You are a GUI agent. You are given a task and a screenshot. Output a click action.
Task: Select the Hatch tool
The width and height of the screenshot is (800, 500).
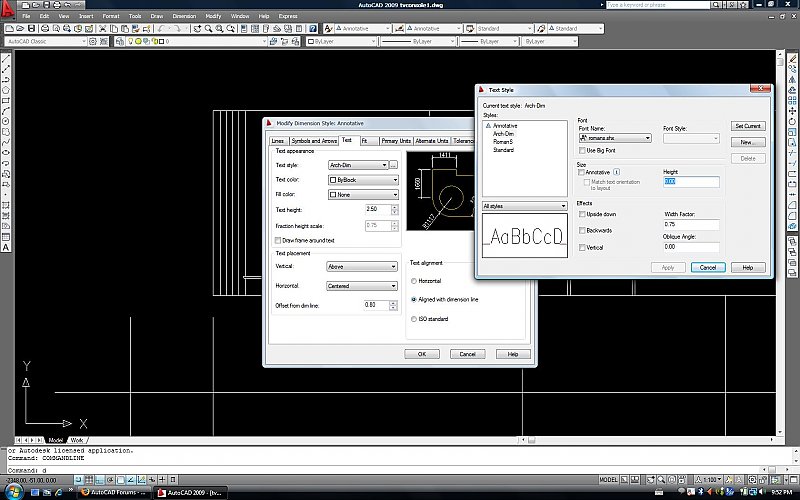[6, 205]
